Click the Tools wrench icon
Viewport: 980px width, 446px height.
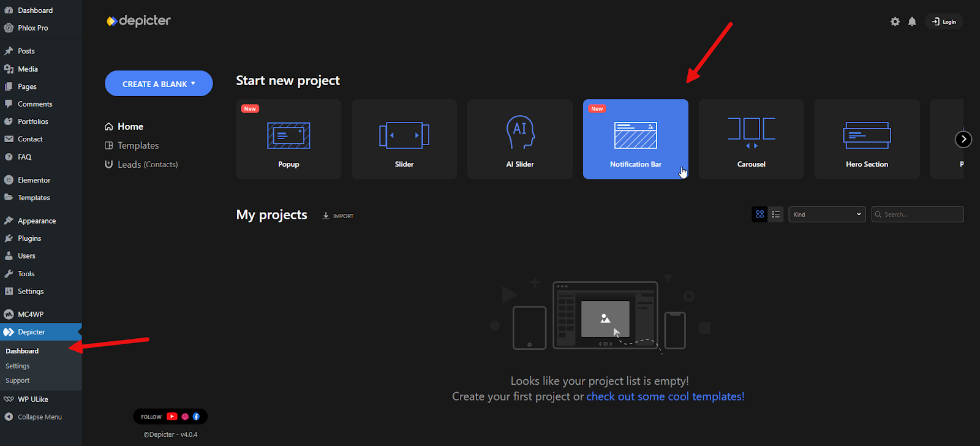(9, 274)
